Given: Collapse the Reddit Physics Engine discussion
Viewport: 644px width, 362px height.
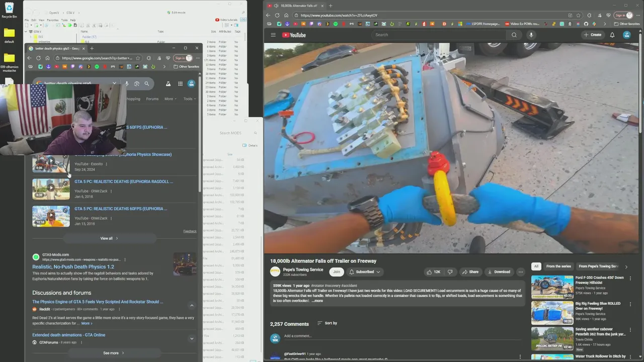Looking at the screenshot, I should click(x=192, y=305).
